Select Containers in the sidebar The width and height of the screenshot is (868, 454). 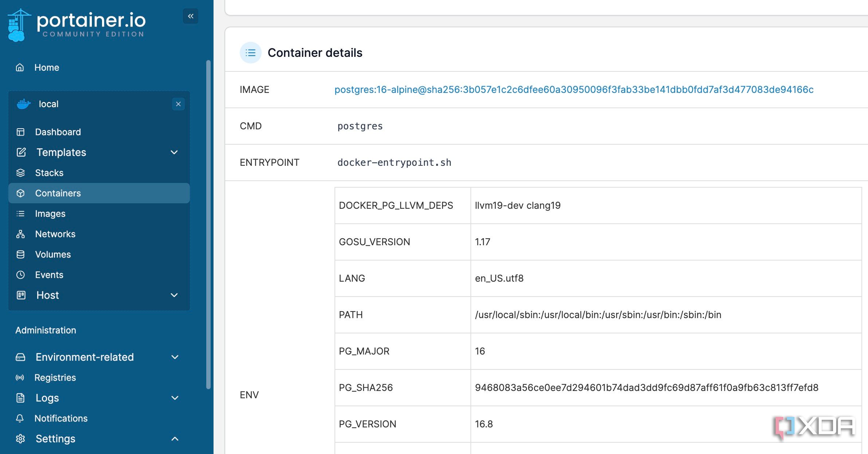[99, 193]
